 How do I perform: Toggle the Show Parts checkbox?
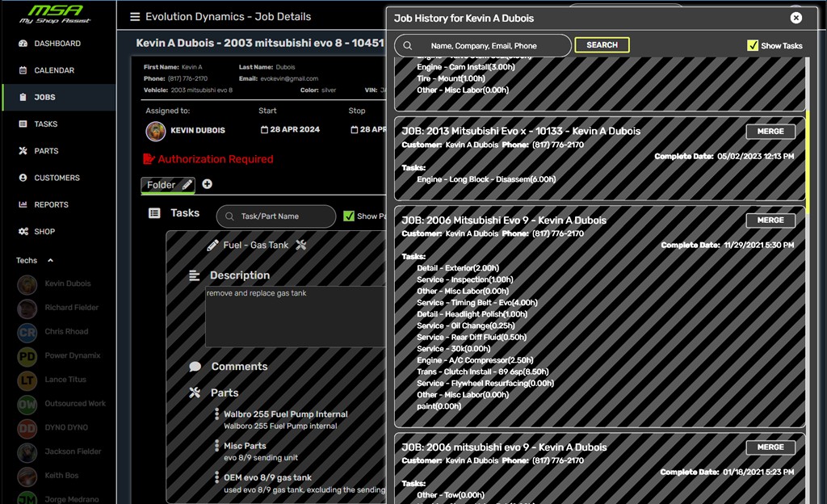coord(349,216)
